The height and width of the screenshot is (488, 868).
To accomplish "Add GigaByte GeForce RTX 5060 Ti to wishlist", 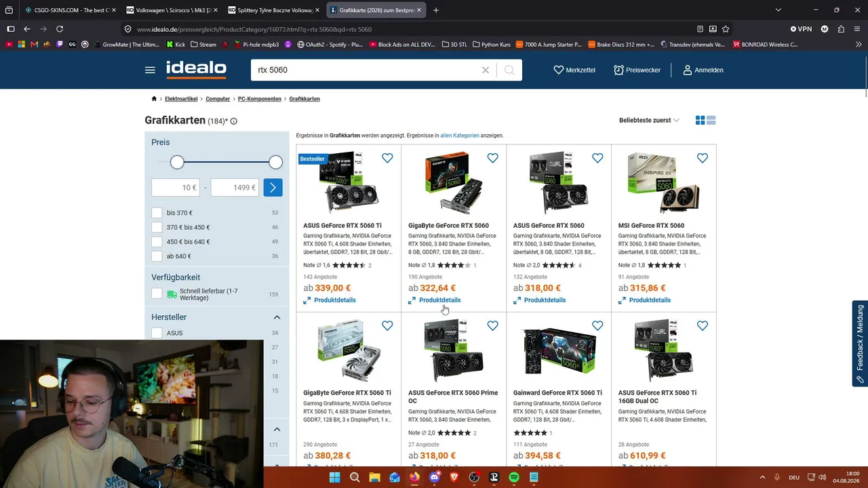I will (387, 325).
